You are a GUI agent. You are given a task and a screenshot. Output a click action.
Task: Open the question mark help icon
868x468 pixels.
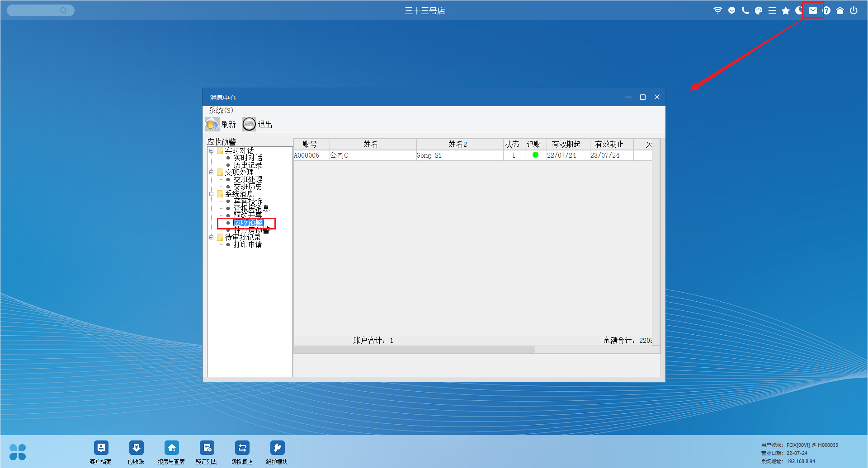[x=827, y=10]
